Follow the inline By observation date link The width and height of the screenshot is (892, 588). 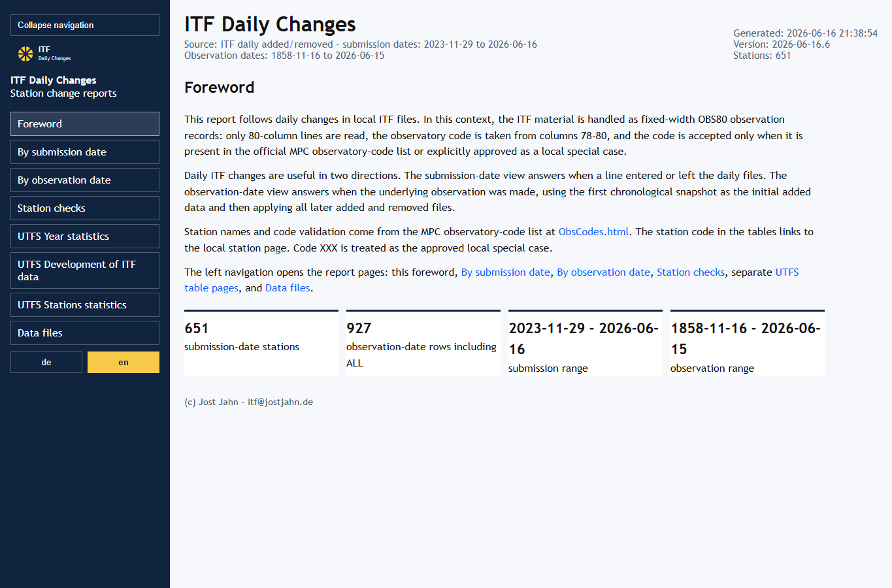[603, 272]
